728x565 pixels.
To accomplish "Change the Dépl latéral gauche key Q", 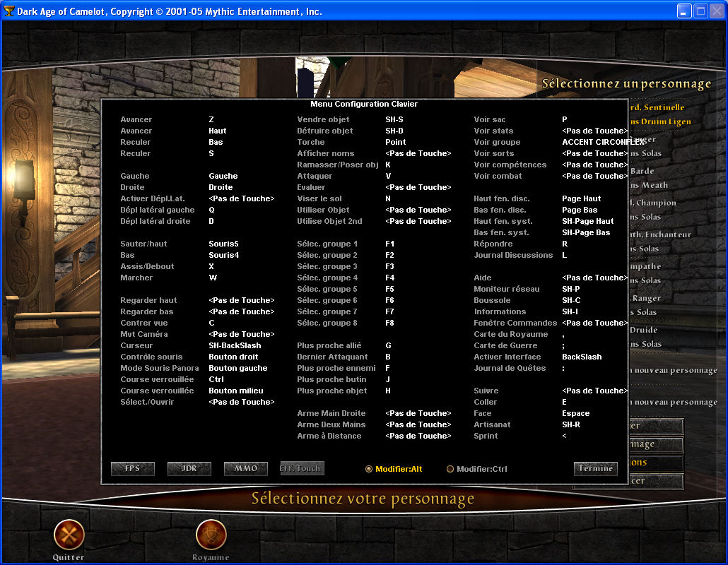I will (211, 210).
